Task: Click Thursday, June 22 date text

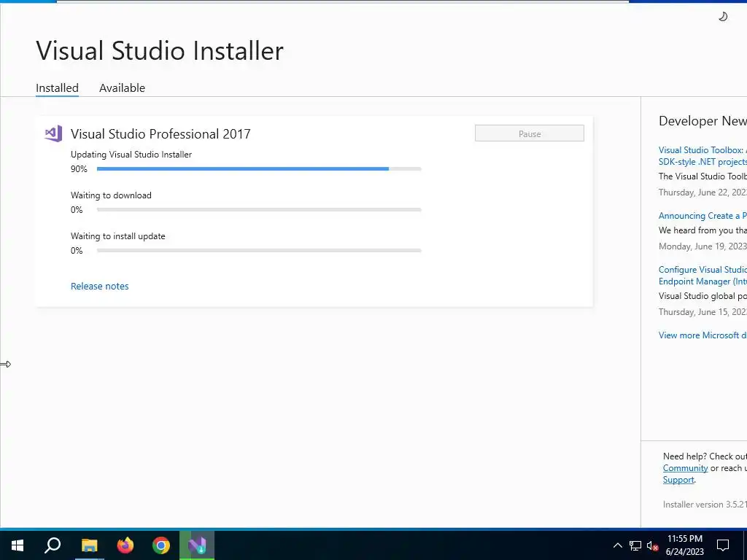Action: coord(703,192)
